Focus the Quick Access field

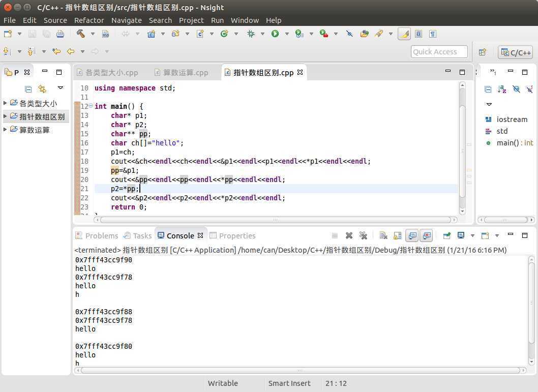coord(439,52)
